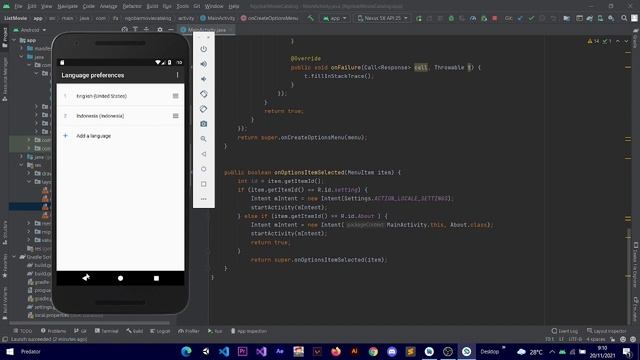This screenshot has height=360, width=640.
Task: Click the emulator sidebar Overview square
Action: [x=203, y=184]
